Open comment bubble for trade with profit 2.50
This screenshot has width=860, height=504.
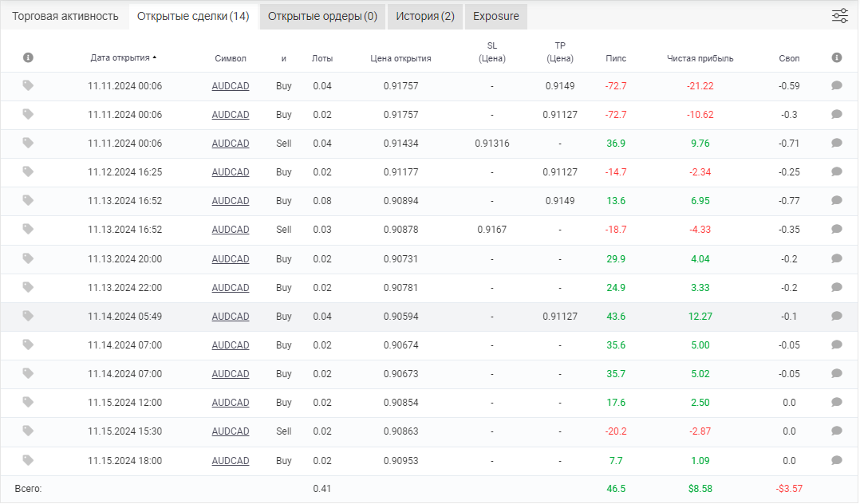pyautogui.click(x=836, y=402)
